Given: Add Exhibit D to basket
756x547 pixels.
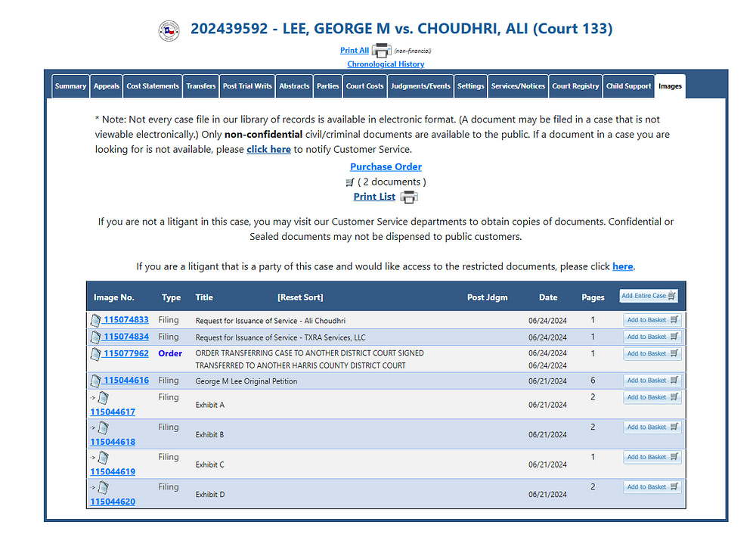Looking at the screenshot, I should coord(652,487).
